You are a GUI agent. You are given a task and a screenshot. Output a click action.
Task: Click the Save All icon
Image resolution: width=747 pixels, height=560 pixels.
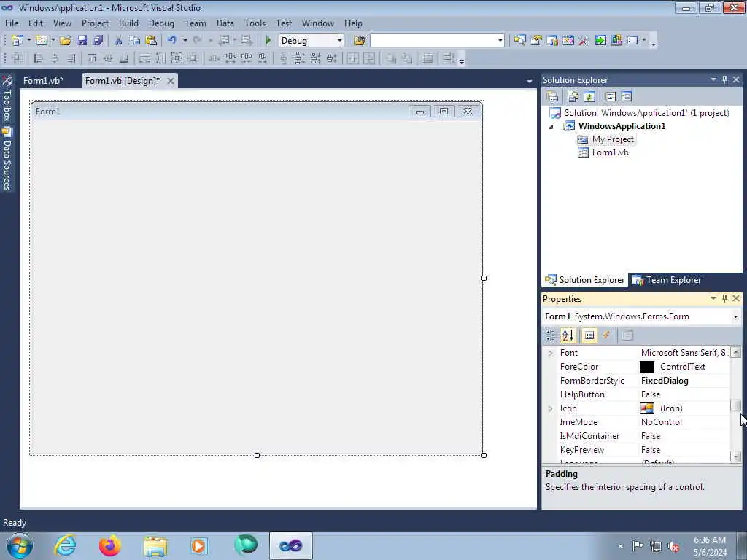(x=98, y=41)
